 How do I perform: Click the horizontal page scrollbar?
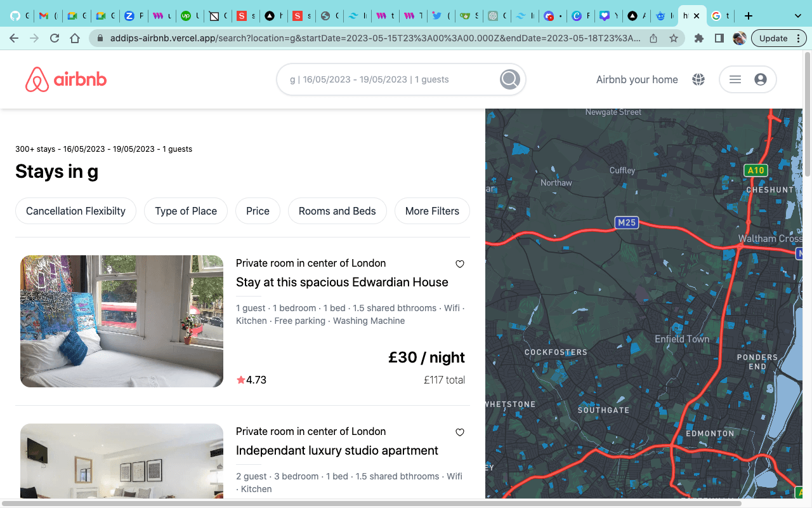(x=372, y=504)
